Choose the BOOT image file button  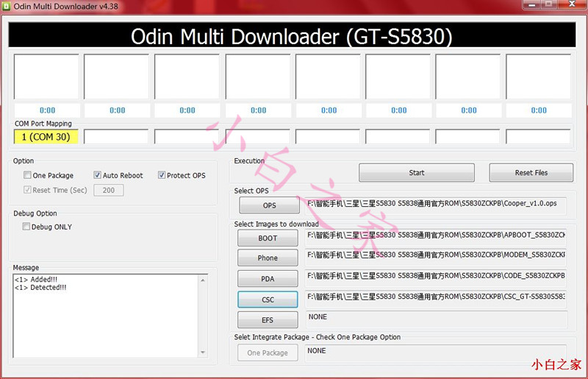[x=268, y=238]
